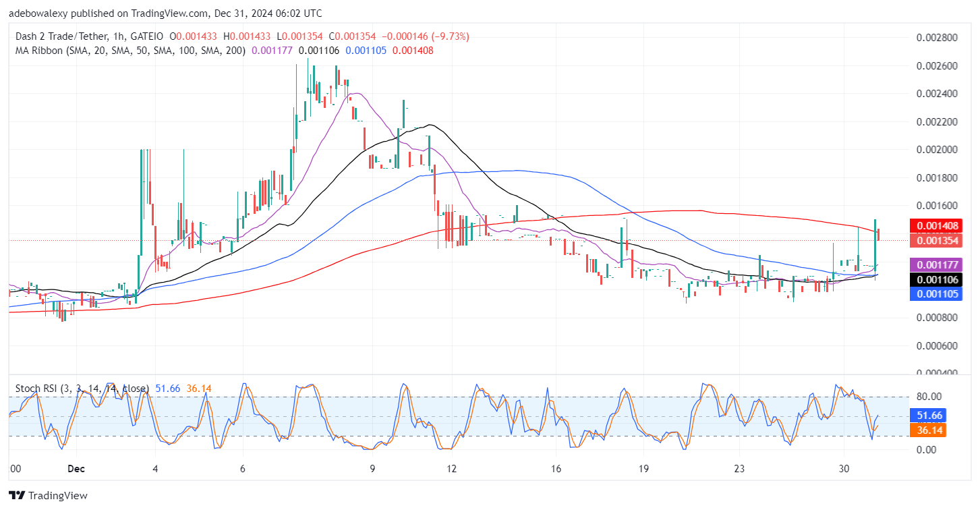Image resolution: width=980 pixels, height=510 pixels.
Task: Click the 0.002800 price axis value
Action: point(936,37)
